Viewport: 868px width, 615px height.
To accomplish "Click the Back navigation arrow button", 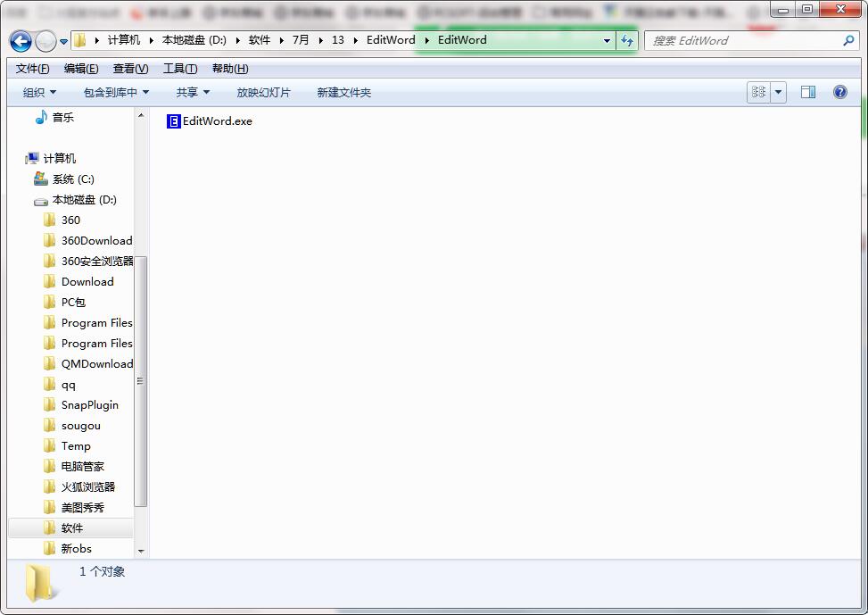I will pyautogui.click(x=21, y=41).
